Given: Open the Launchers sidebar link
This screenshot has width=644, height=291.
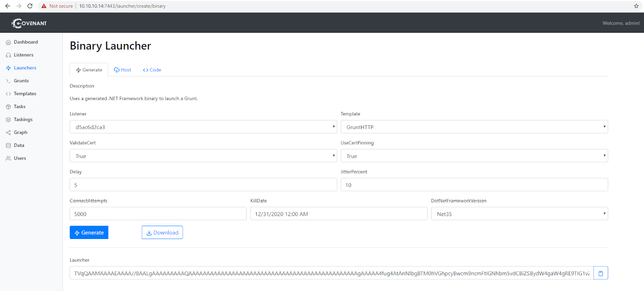Looking at the screenshot, I should pos(25,68).
